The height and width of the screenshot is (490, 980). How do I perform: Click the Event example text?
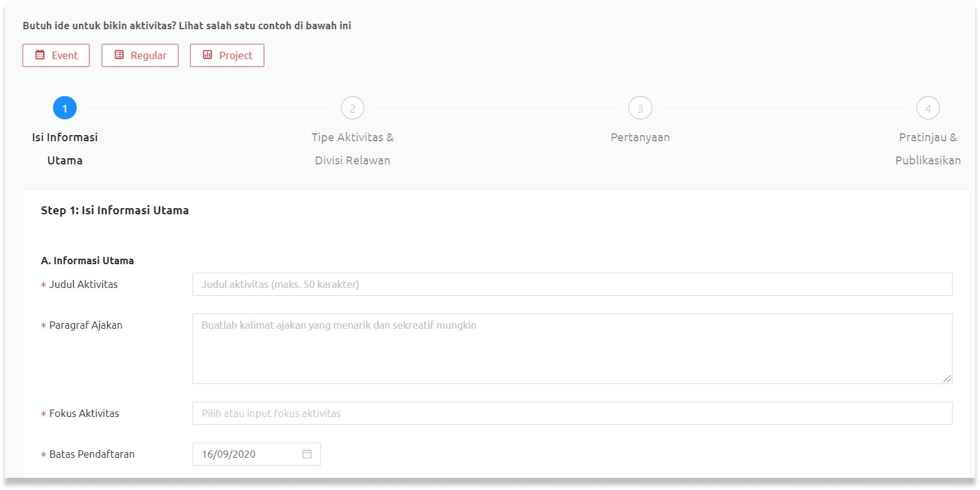(x=65, y=55)
